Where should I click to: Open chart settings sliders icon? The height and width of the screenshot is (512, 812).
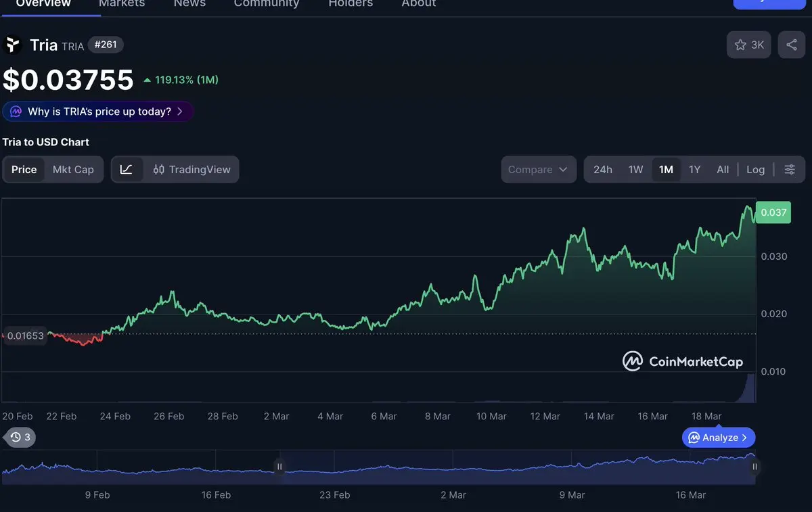(790, 169)
